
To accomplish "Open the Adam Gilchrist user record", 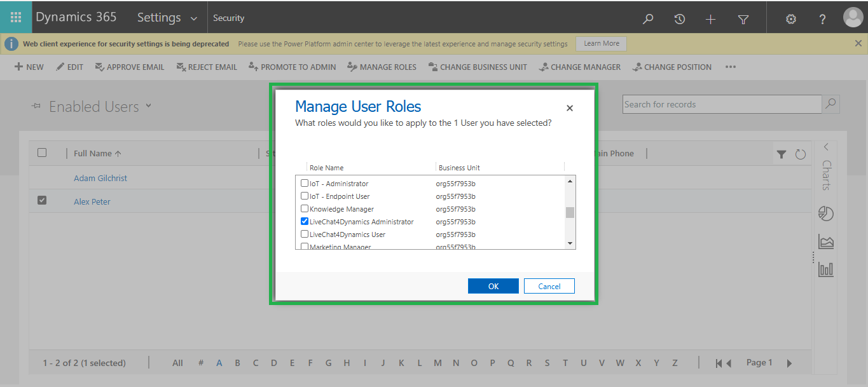I will (x=100, y=179).
